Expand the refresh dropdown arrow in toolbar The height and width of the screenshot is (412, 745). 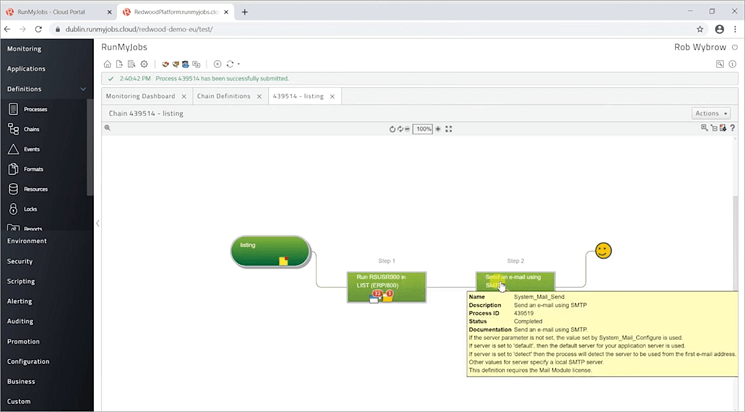tap(240, 64)
